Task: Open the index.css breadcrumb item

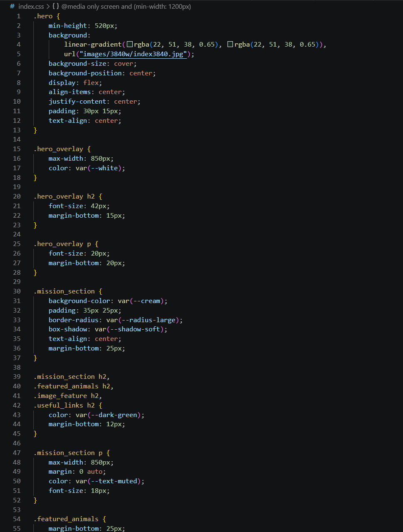Action: pyautogui.click(x=31, y=7)
